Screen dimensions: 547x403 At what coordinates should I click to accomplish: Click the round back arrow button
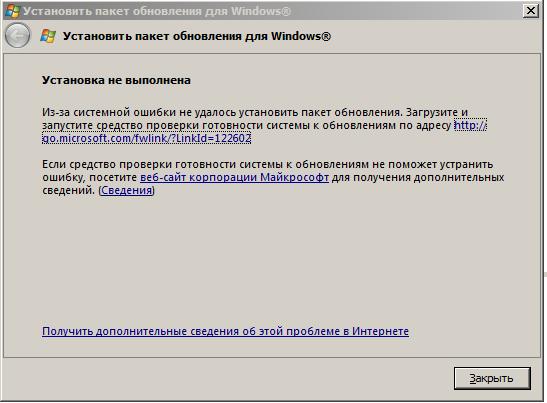17,36
